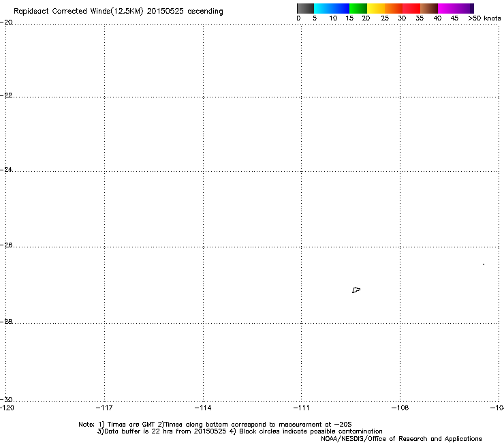Click the Rapidscat Corrected Winds title text
Screen dimensions: 504x443
[119, 12]
